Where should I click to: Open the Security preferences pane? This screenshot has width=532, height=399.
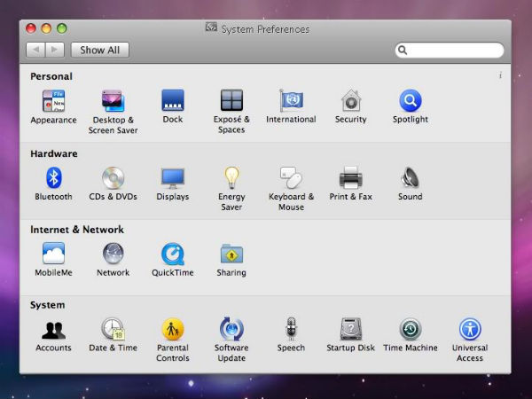(x=351, y=101)
